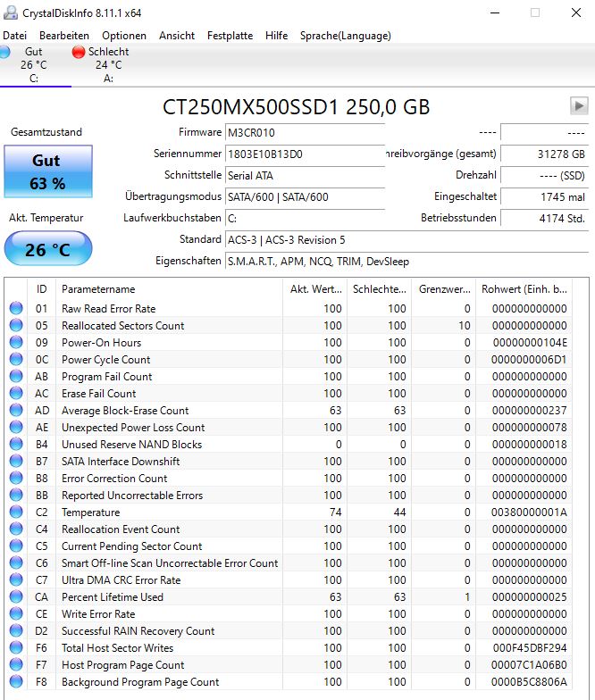
Task: Open the Ansicht menu
Action: (177, 36)
